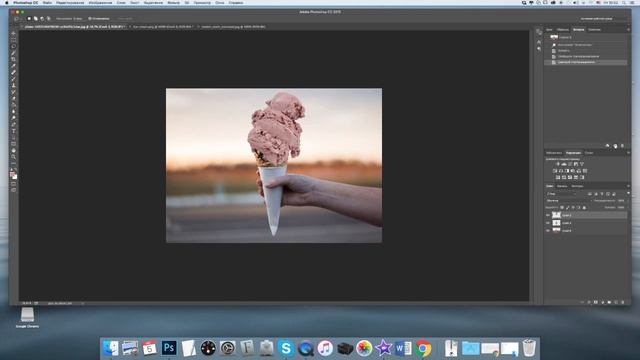Add layer mask at Layers panel bottom
640x360 pixels.
pos(596,302)
